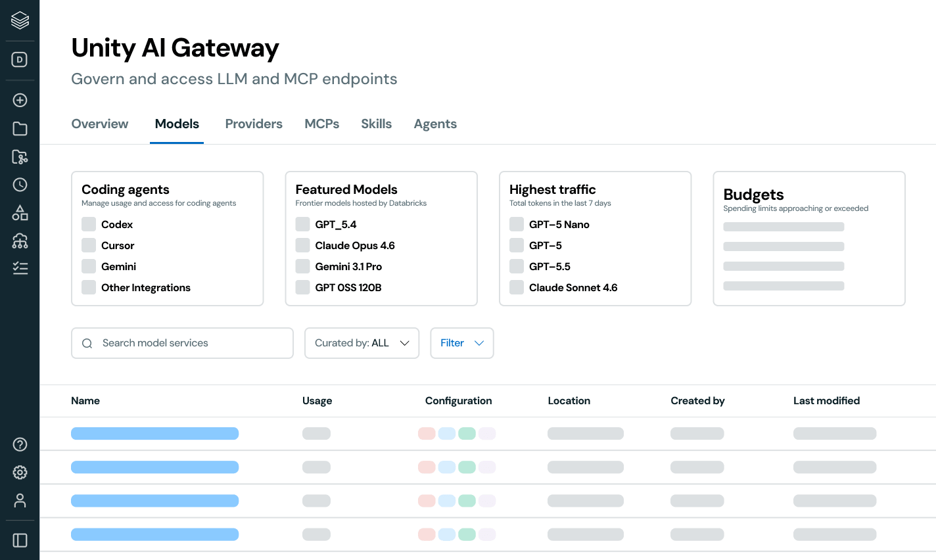
Task: Open the Codex coding agent link
Action: [117, 224]
